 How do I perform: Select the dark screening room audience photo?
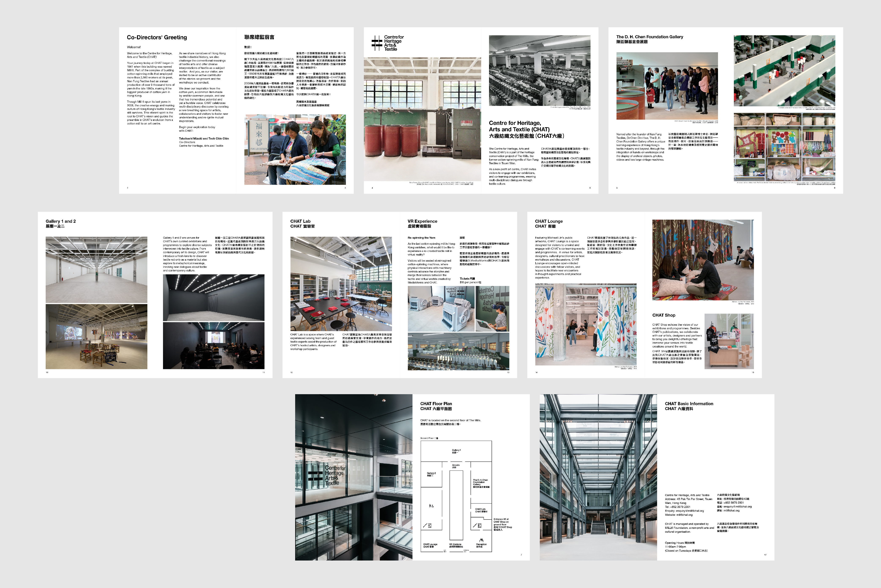tap(213, 345)
